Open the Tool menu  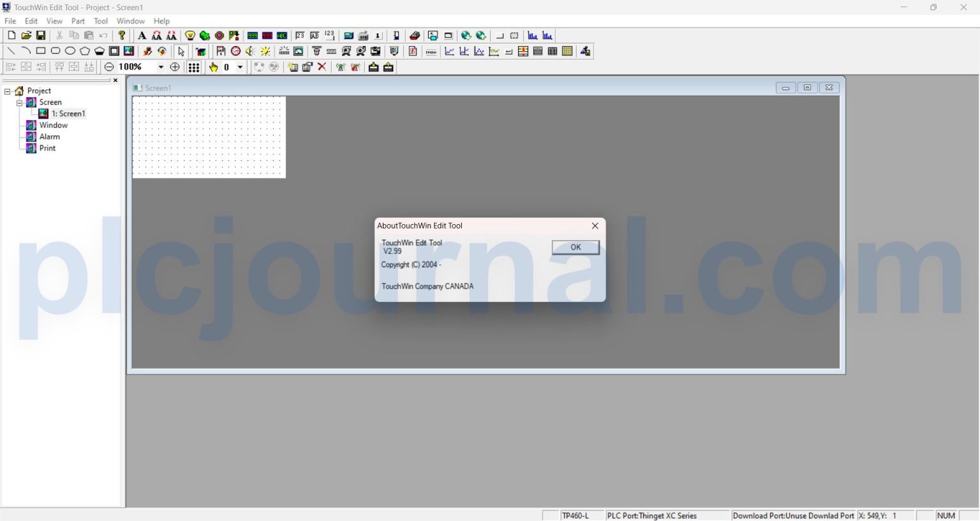click(100, 20)
